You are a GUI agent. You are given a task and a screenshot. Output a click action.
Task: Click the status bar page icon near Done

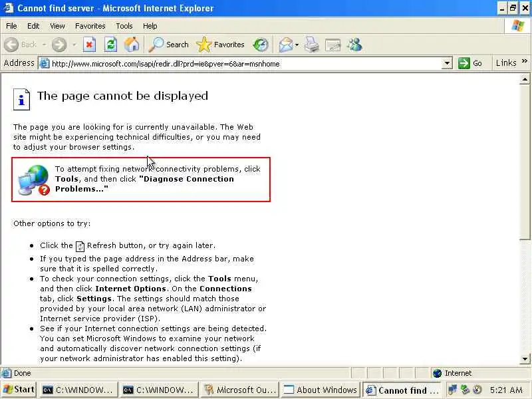click(6, 373)
